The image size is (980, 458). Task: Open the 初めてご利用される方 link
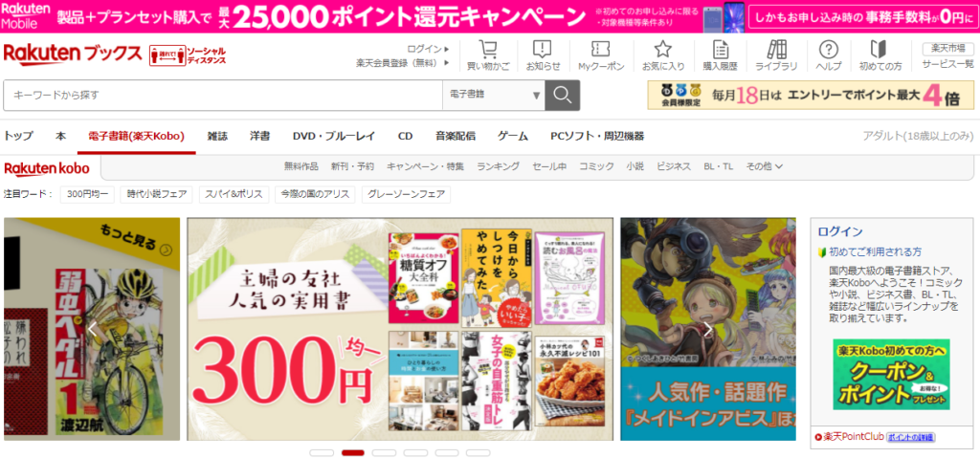(x=875, y=251)
